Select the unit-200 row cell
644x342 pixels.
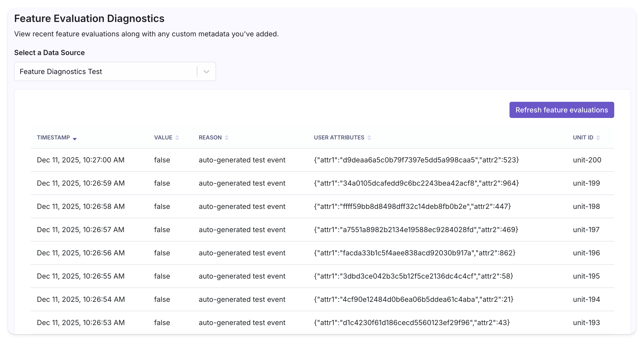point(587,160)
